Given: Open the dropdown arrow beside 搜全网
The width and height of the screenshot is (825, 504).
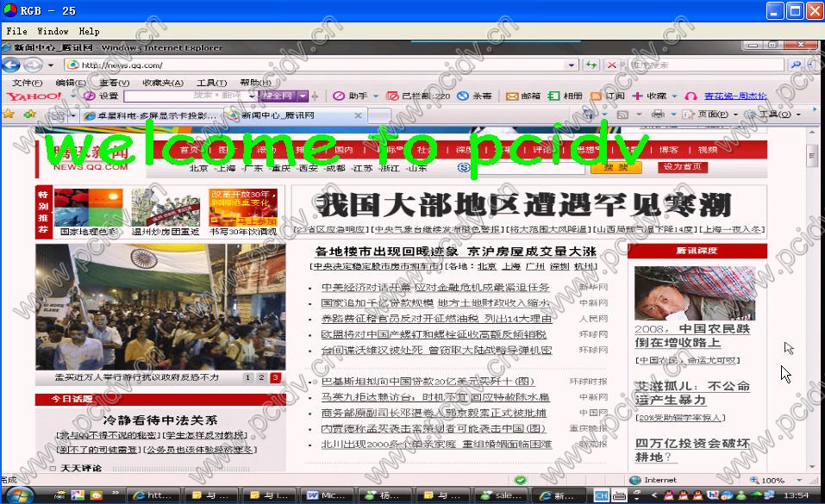Looking at the screenshot, I should (x=303, y=96).
